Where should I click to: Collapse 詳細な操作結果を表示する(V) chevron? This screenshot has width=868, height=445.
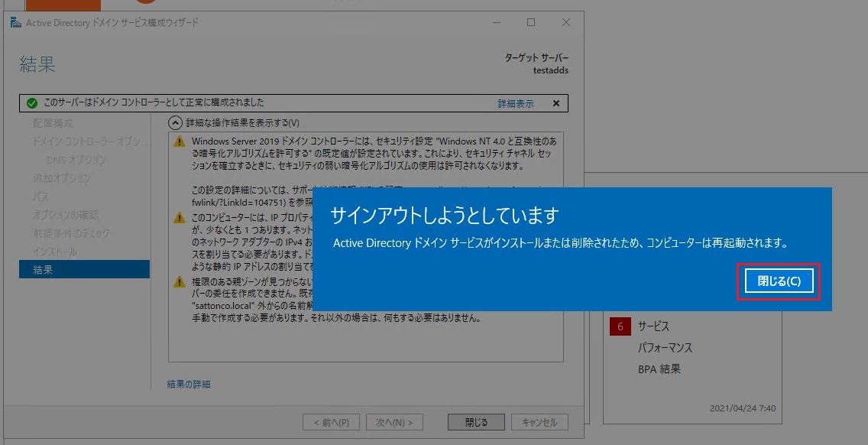coord(175,122)
